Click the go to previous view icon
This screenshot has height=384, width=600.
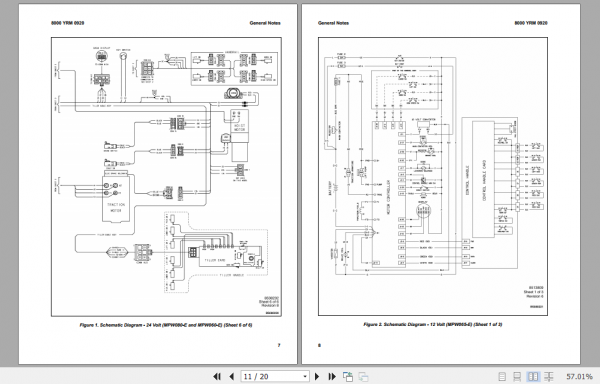pyautogui.click(x=348, y=377)
